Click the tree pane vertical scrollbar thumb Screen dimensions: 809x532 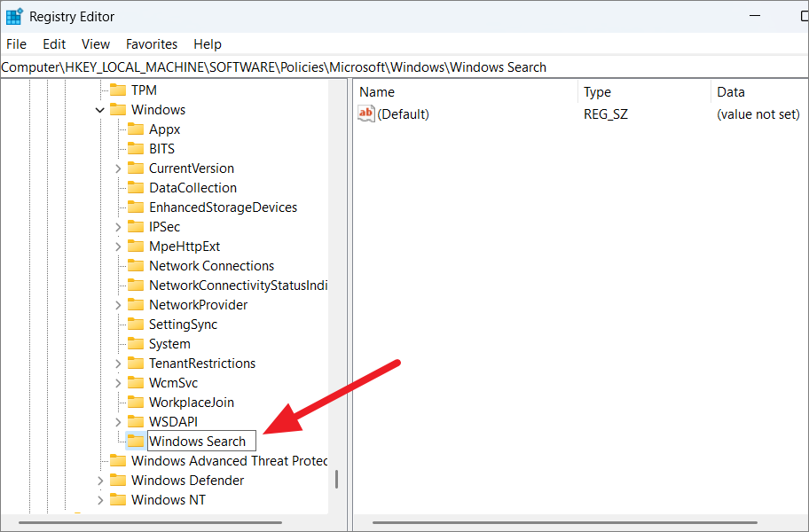[x=337, y=479]
